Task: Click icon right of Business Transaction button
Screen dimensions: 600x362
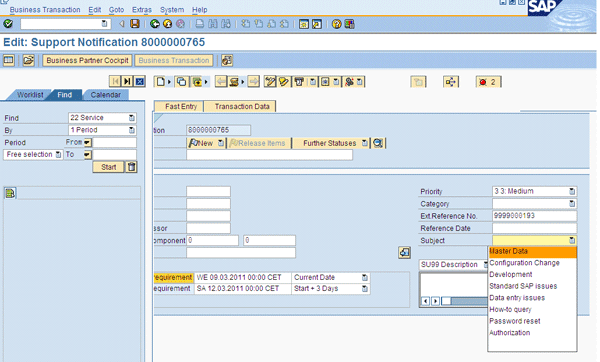Action: point(227,60)
